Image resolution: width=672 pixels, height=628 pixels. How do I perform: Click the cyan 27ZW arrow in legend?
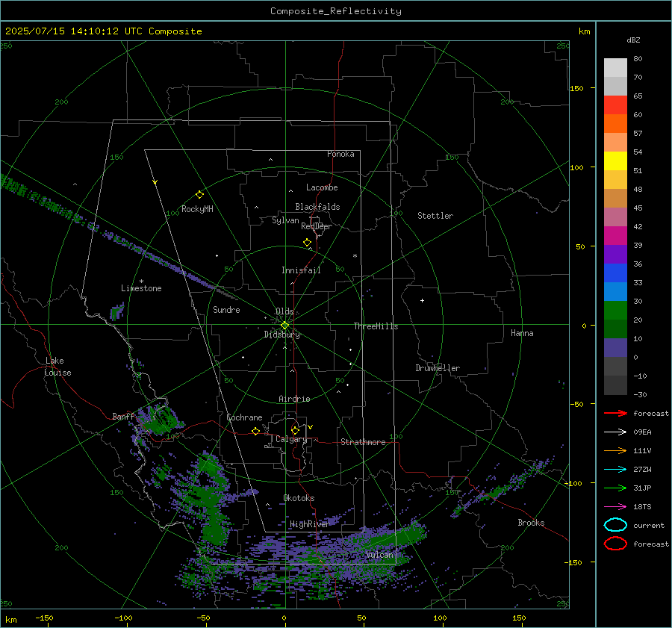click(615, 470)
